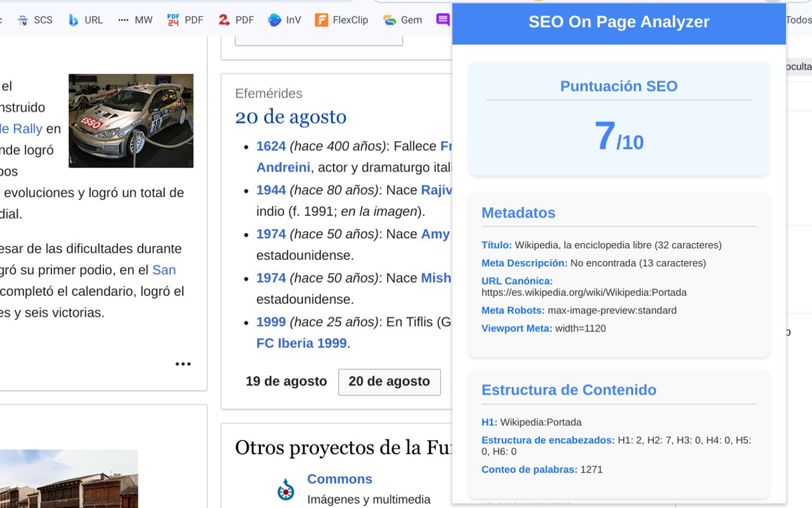Image resolution: width=812 pixels, height=508 pixels.
Task: Click the Meta Descripción entry
Action: 594,263
